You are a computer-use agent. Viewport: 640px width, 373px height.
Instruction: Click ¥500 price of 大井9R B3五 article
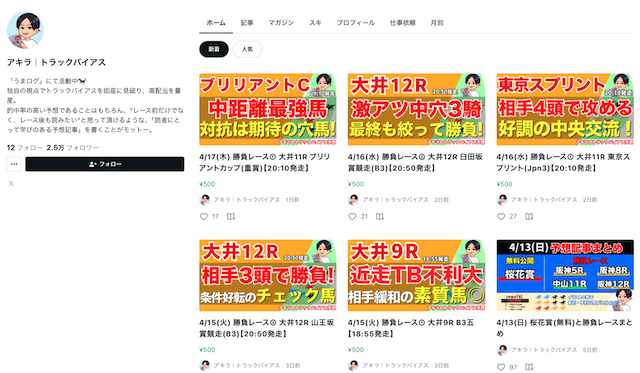(356, 350)
